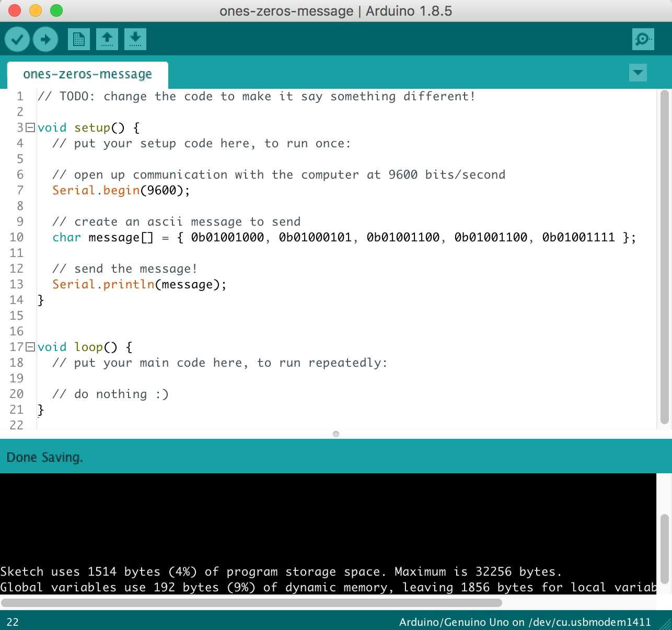Click the "Done Saving." status message
This screenshot has height=630, width=672.
coord(44,458)
